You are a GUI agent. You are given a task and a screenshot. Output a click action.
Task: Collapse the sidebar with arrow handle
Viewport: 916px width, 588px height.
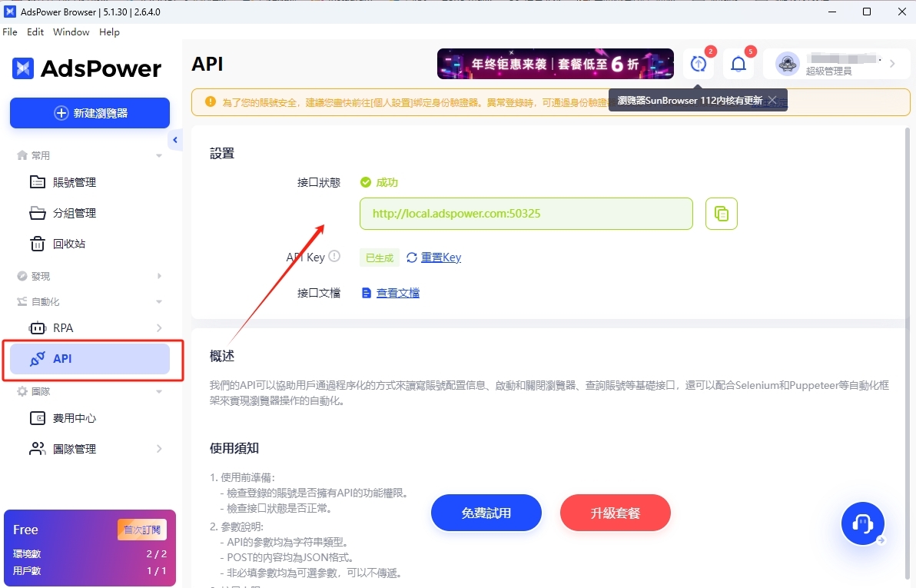(x=175, y=140)
